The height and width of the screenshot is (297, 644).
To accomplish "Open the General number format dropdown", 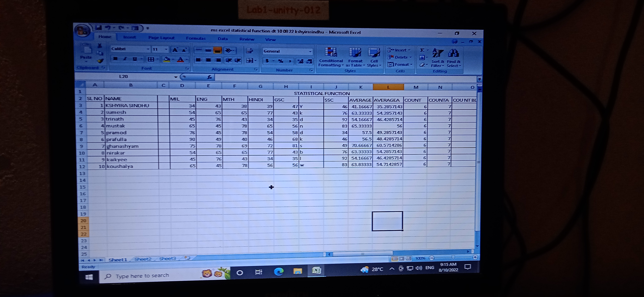I will [x=310, y=52].
